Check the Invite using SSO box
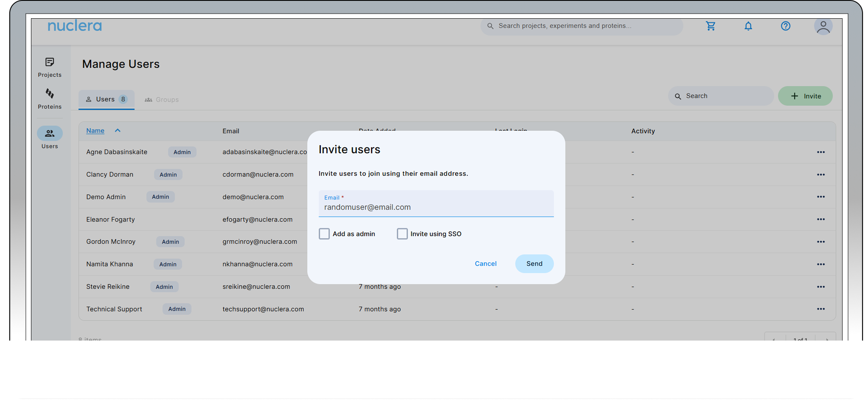The image size is (868, 400). (x=402, y=234)
